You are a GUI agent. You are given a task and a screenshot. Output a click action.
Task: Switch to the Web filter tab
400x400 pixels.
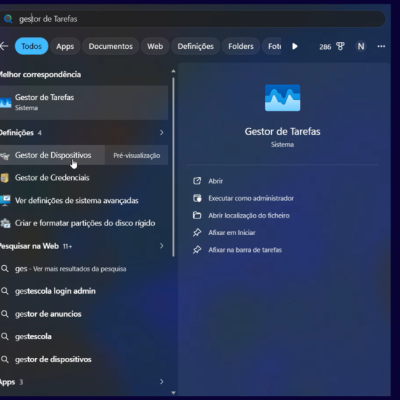click(155, 46)
